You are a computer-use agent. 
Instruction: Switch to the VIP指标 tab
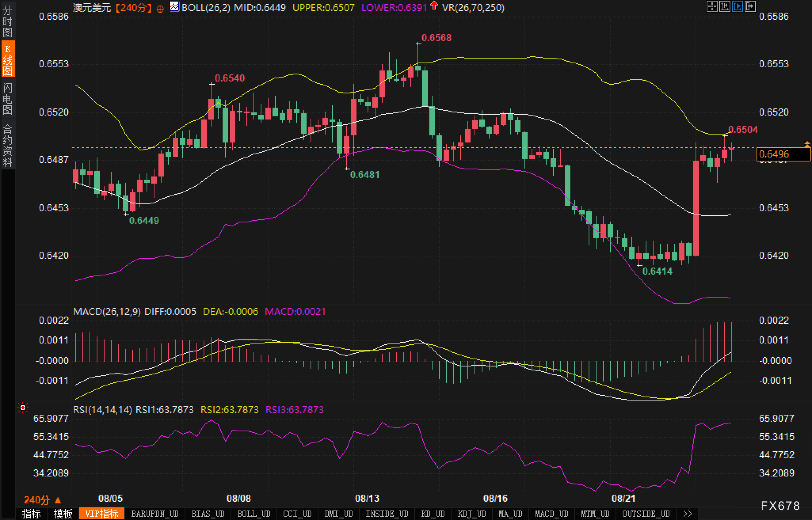[102, 514]
